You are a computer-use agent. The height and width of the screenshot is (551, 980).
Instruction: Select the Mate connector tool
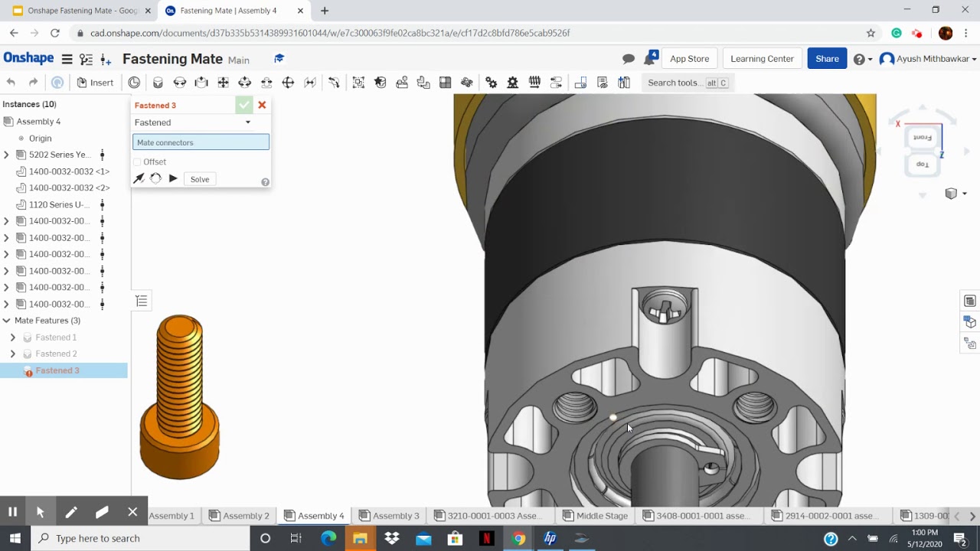tap(135, 83)
